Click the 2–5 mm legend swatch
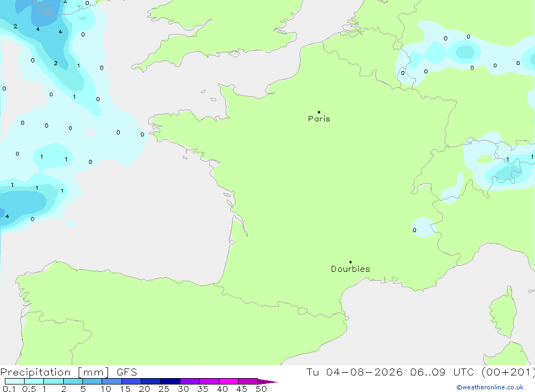This screenshot has height=392, width=535. point(73,381)
